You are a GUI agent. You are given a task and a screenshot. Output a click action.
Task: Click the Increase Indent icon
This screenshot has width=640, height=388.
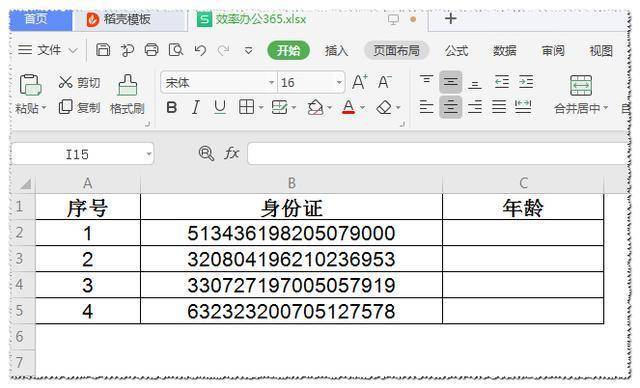pos(526,82)
